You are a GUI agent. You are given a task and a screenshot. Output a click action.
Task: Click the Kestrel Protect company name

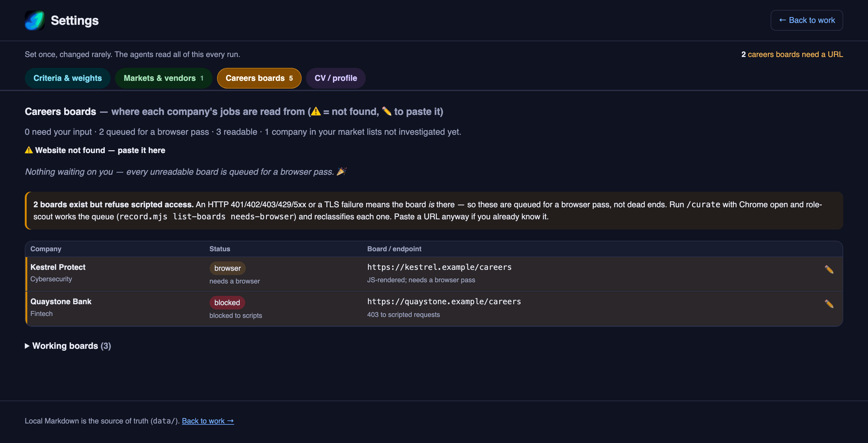(58, 267)
